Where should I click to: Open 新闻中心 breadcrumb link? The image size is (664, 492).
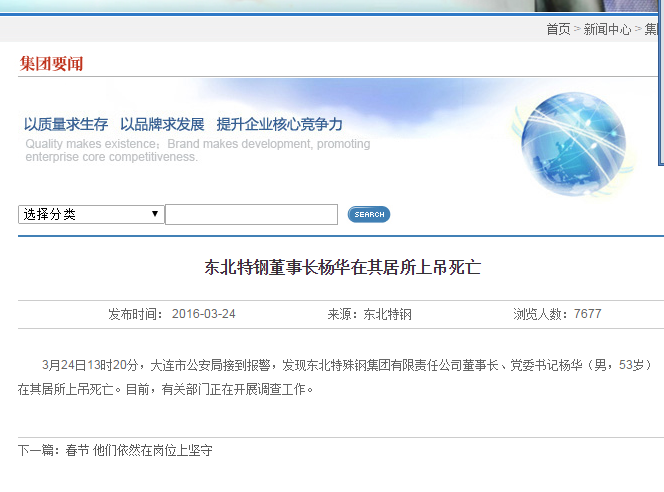coord(607,29)
